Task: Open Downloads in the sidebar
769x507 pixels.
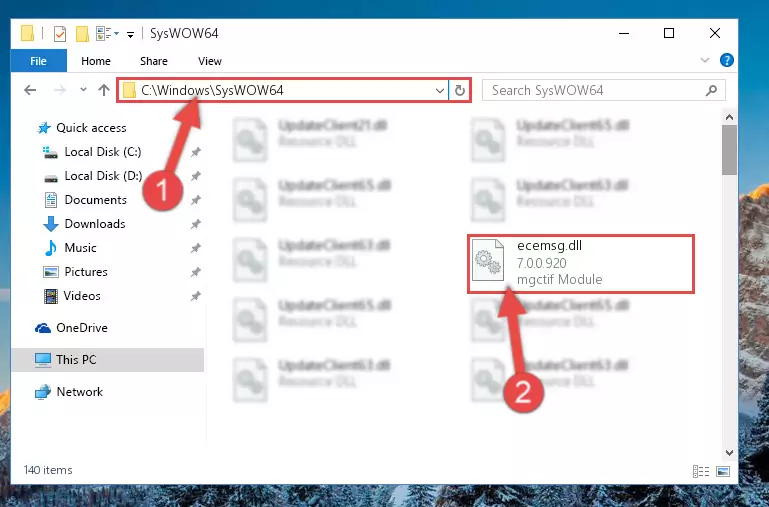Action: (x=85, y=224)
